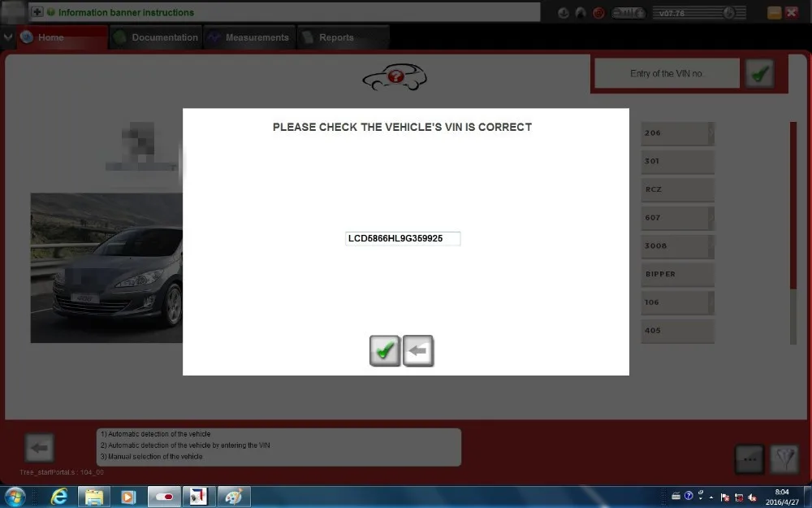Click the taskbar clock showing 8:04
Screen dimensions: 812x508
click(782, 497)
